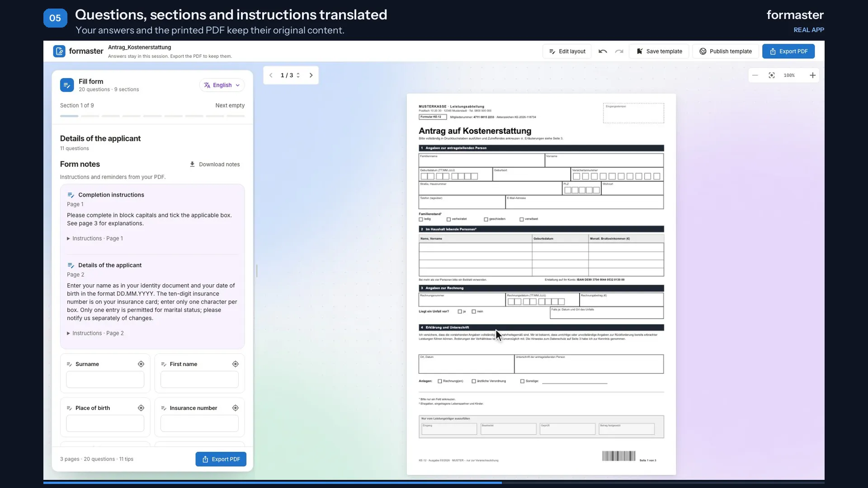868x488 pixels.
Task: Tick the 'verwitwet' checkbox on the PDF
Action: (x=522, y=220)
